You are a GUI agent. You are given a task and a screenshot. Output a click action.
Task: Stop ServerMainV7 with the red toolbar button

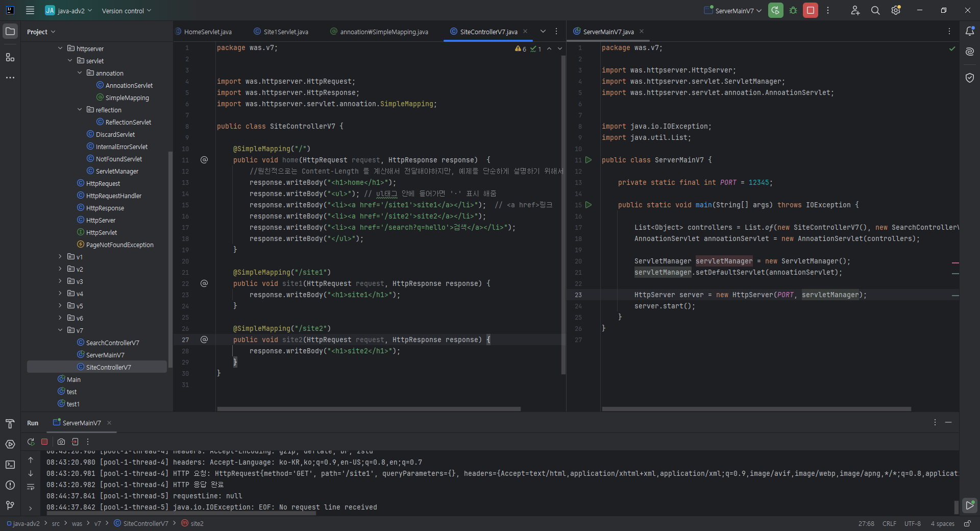pos(811,10)
